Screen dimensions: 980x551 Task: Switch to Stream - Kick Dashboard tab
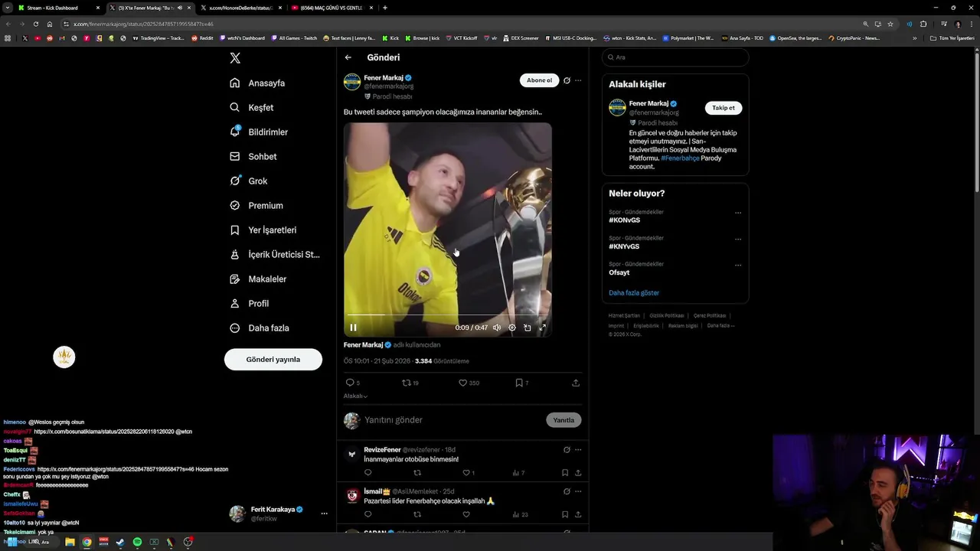[58, 8]
